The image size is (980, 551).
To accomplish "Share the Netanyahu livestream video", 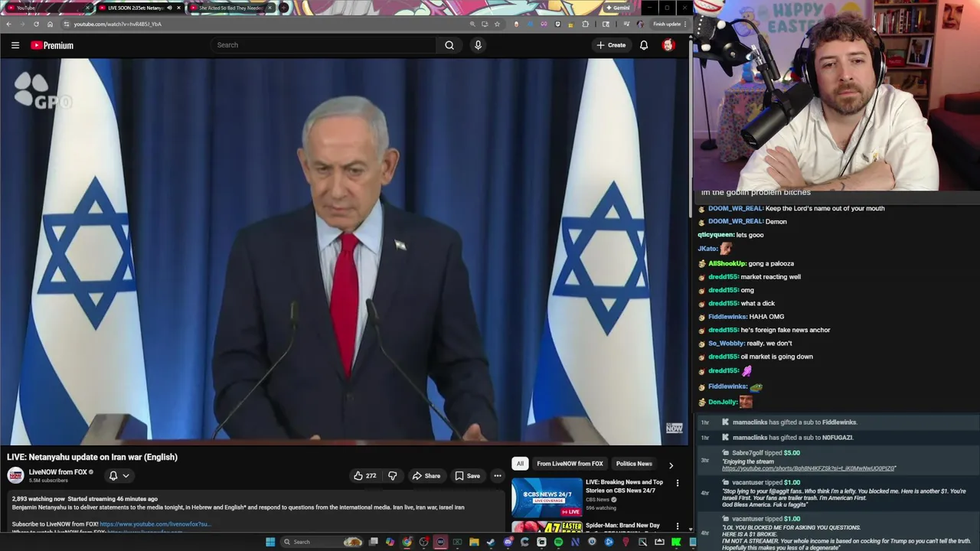I will [x=426, y=476].
